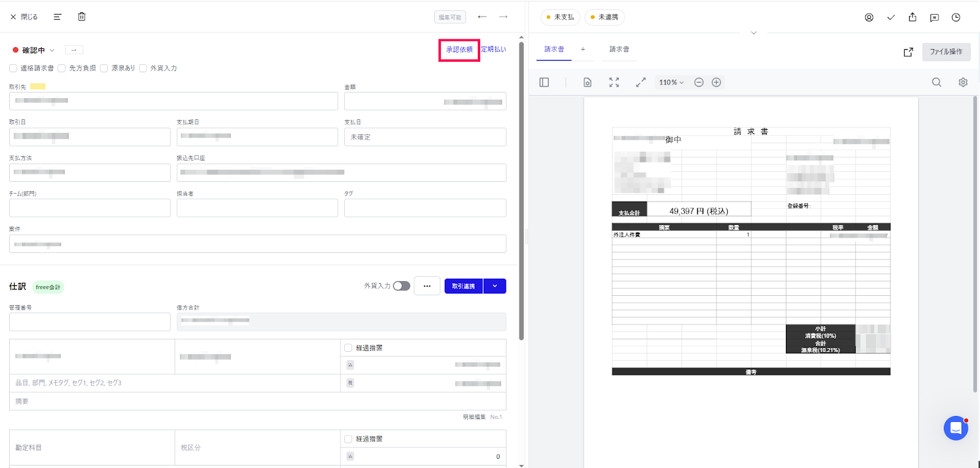Click the small arrow button beside 確認中

click(73, 50)
